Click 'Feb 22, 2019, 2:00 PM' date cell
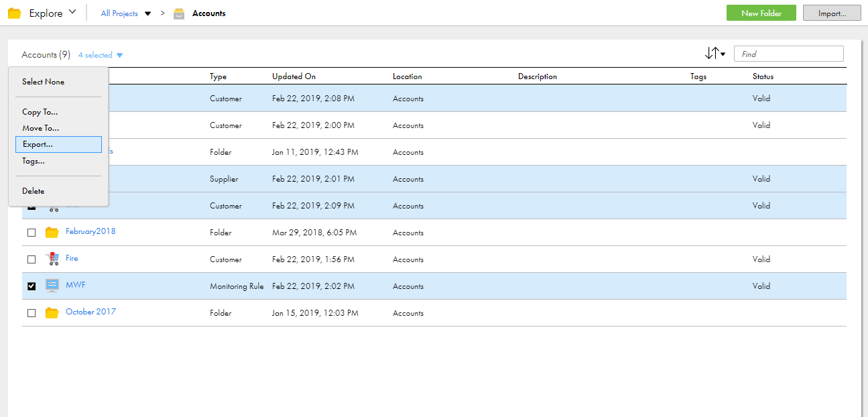868x417 pixels. click(313, 125)
